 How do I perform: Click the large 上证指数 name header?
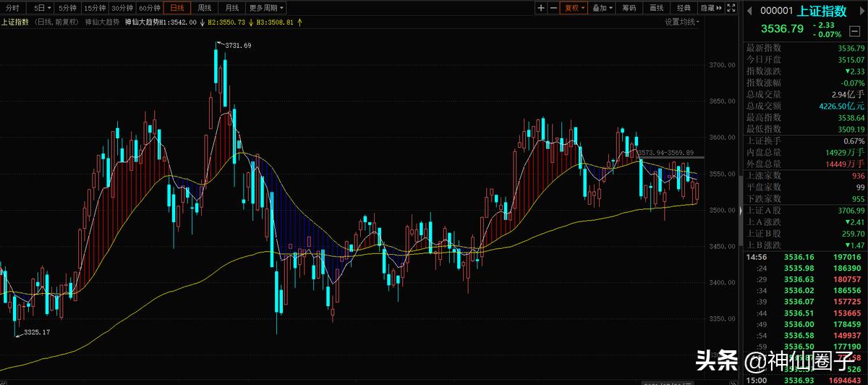[x=823, y=11]
